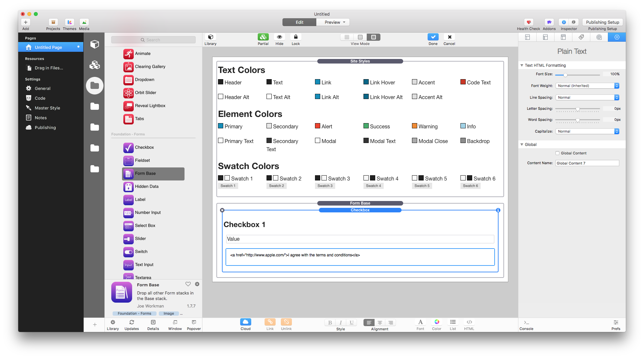Click the Health Check heart icon
This screenshot has width=644, height=358.
point(528,22)
